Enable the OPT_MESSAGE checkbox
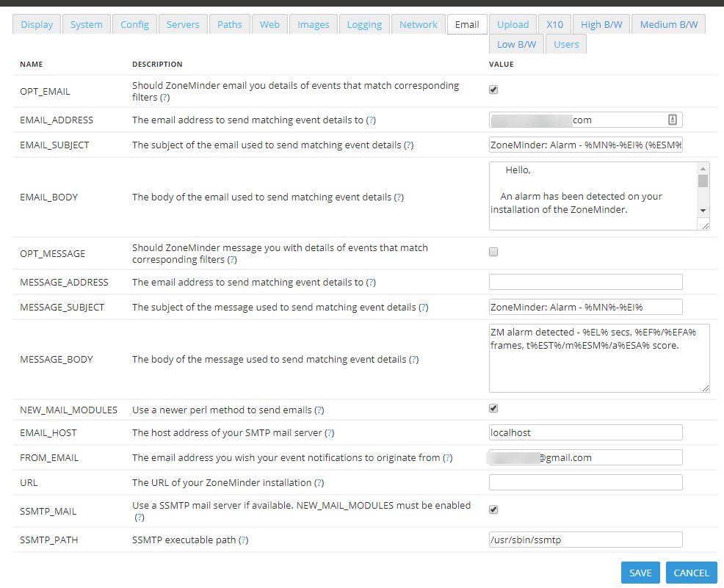 (x=493, y=252)
